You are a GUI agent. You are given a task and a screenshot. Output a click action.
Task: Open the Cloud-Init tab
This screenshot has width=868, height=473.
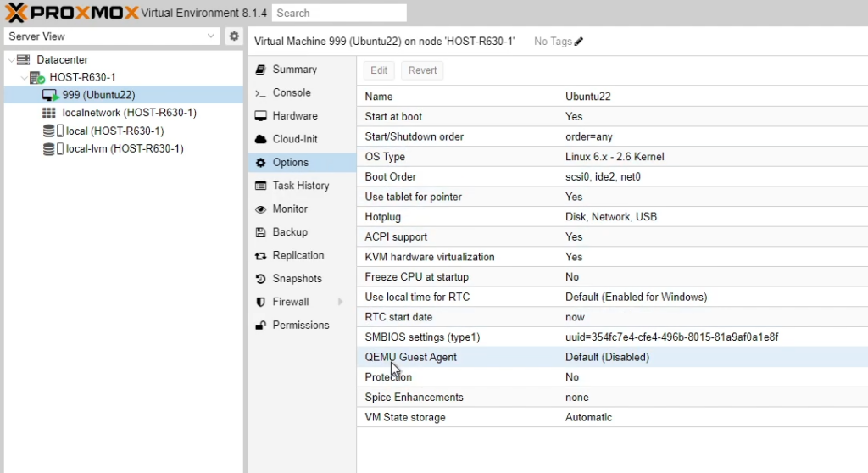302,140
